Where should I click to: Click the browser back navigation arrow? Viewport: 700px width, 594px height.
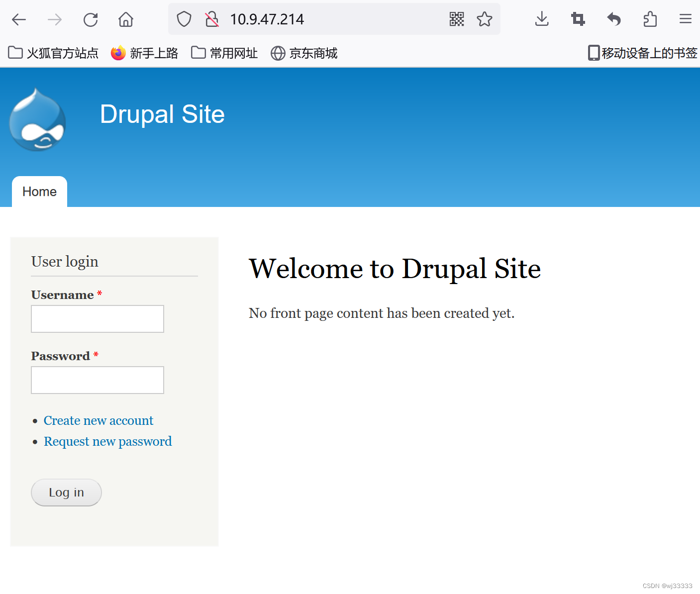[x=18, y=19]
